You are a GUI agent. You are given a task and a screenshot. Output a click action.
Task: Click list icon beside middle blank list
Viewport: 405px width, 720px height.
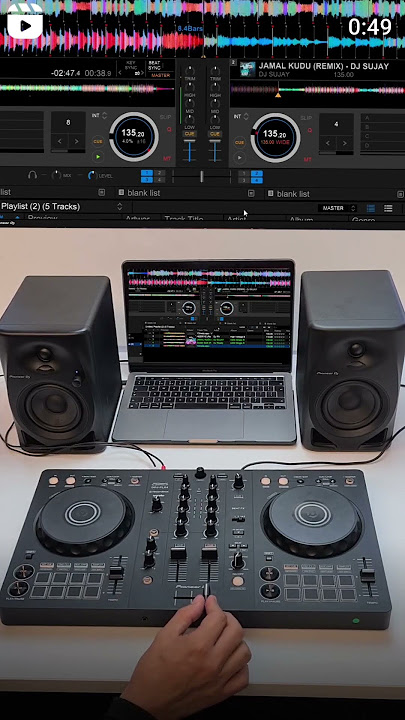pyautogui.click(x=121, y=193)
